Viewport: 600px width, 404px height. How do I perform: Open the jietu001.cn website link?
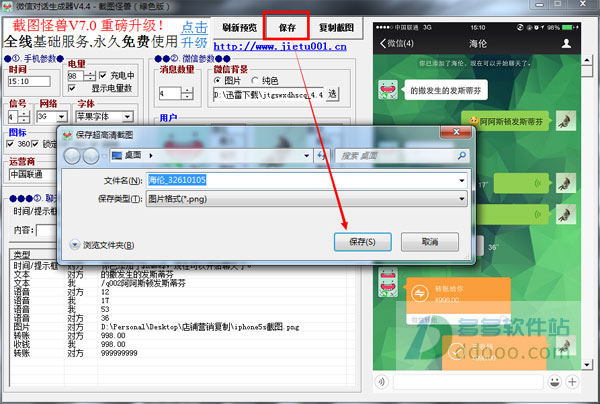tap(280, 47)
